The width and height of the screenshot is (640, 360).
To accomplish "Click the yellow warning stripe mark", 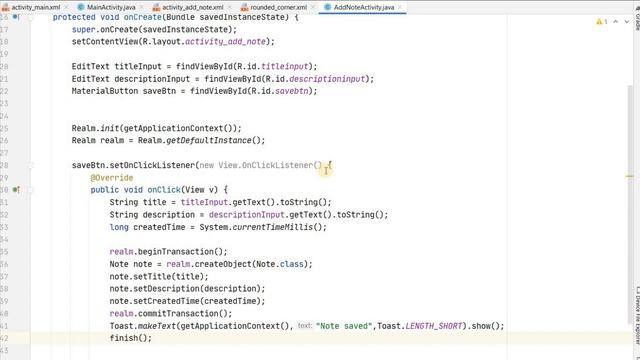I will pos(629,176).
